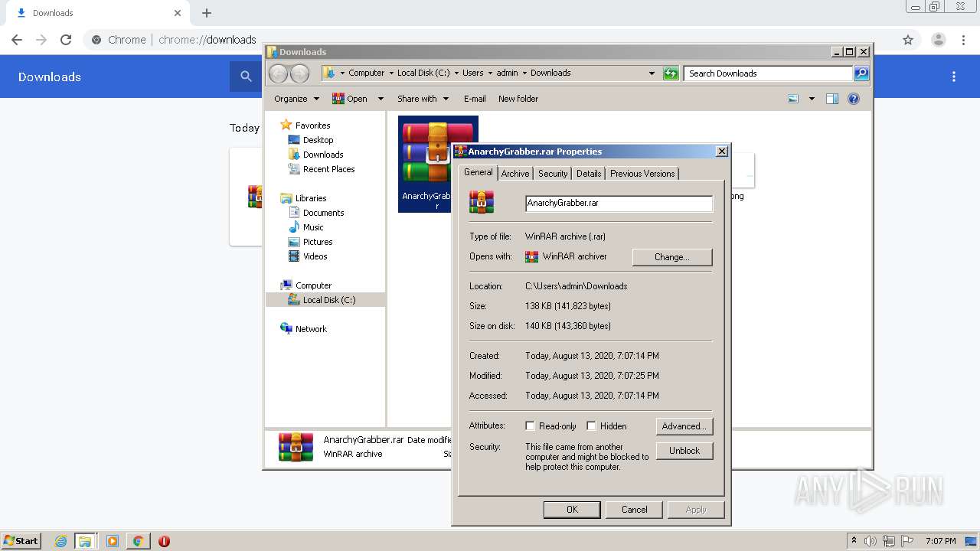This screenshot has height=551, width=980.
Task: Open Videos library
Action: (315, 256)
